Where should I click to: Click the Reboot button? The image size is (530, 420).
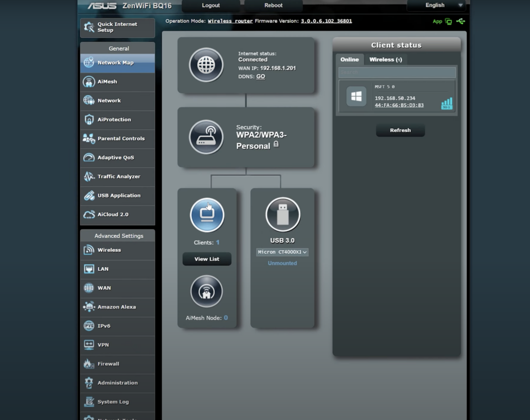click(273, 5)
